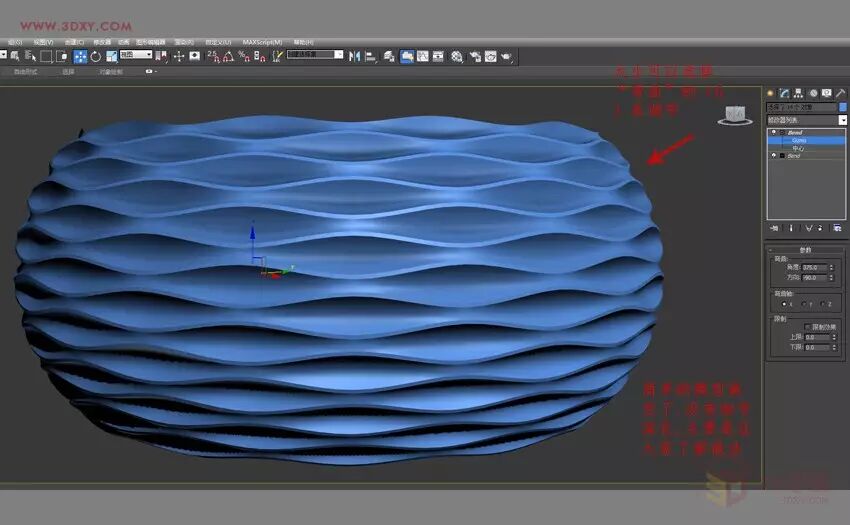Open the reference coordinate system dropdown

click(136, 54)
